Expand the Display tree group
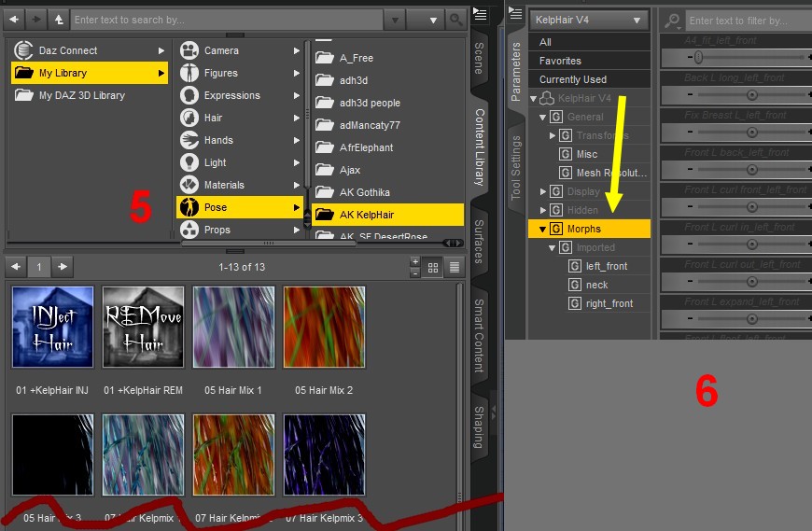812x531 pixels. pyautogui.click(x=542, y=191)
